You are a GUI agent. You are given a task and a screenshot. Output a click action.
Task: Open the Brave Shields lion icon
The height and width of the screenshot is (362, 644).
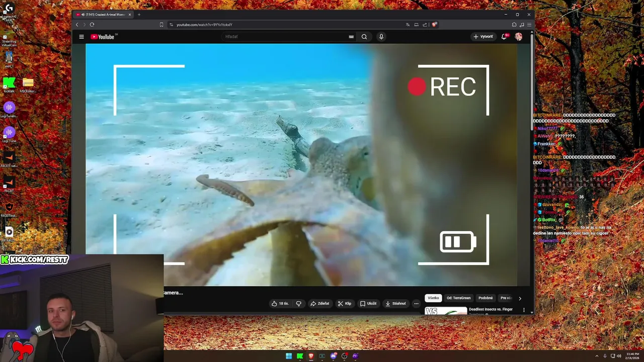click(434, 25)
